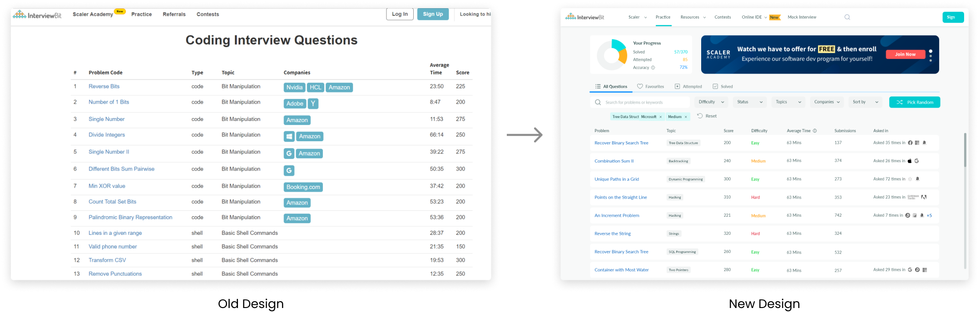This screenshot has height=313, width=980.
Task: Click the InterviewBit logo in the right page header
Action: (584, 17)
